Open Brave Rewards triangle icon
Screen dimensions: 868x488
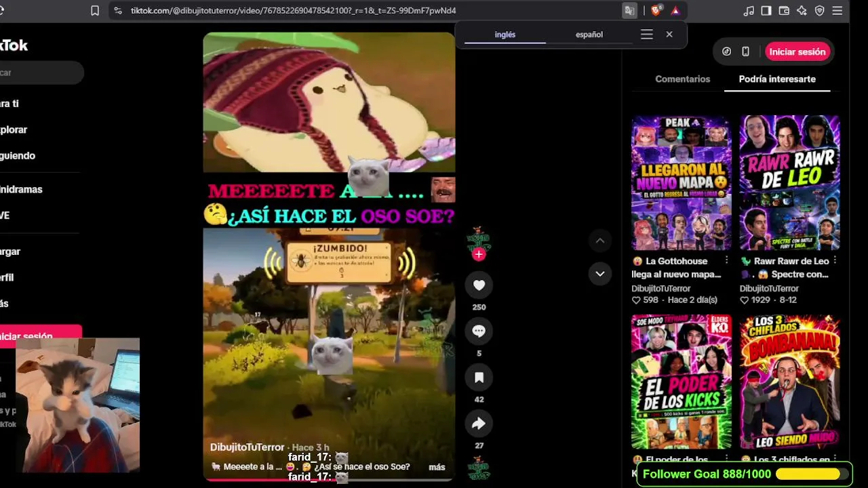[x=675, y=11]
